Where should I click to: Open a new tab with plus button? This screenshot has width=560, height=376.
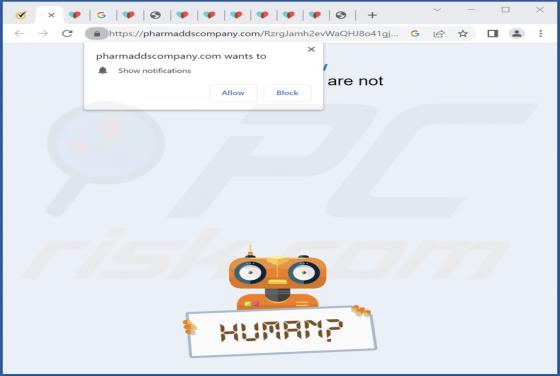[x=372, y=15]
